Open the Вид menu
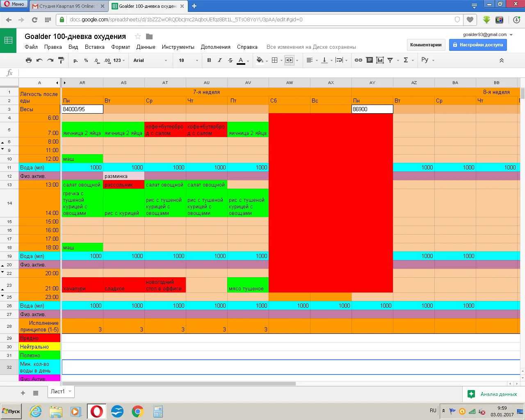Screen dimensions: 525x420 73,47
